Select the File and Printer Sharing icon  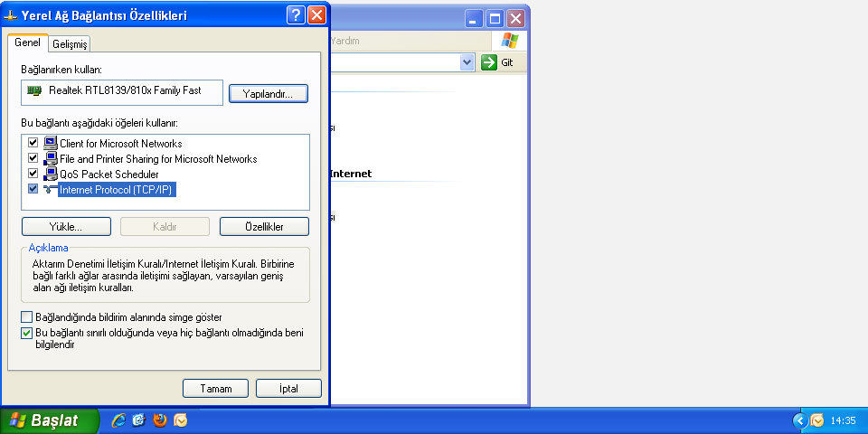[51, 159]
